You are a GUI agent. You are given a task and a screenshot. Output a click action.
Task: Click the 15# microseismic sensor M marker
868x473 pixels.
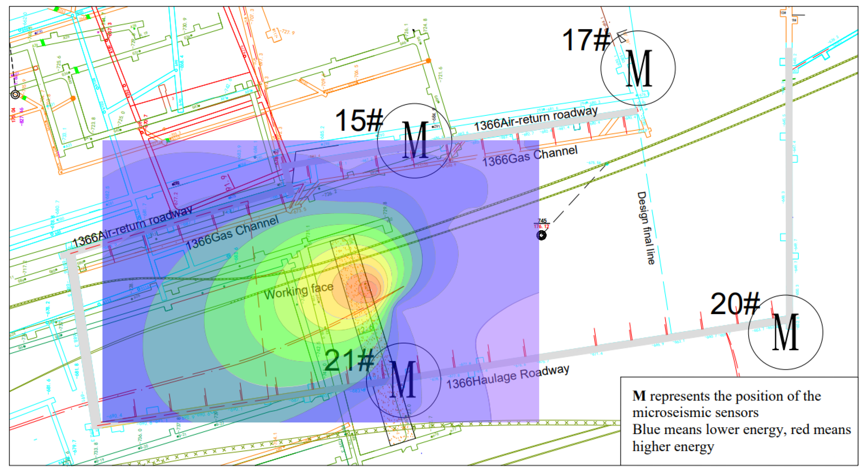415,140
